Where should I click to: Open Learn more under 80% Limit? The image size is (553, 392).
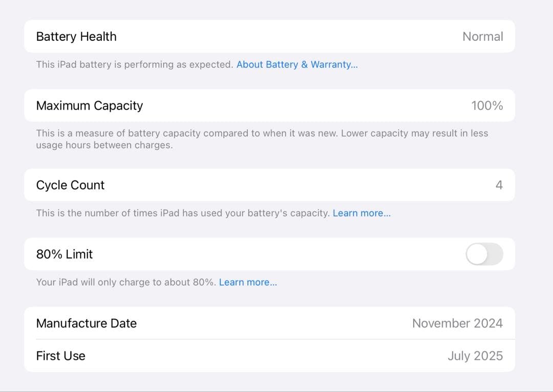pyautogui.click(x=248, y=282)
